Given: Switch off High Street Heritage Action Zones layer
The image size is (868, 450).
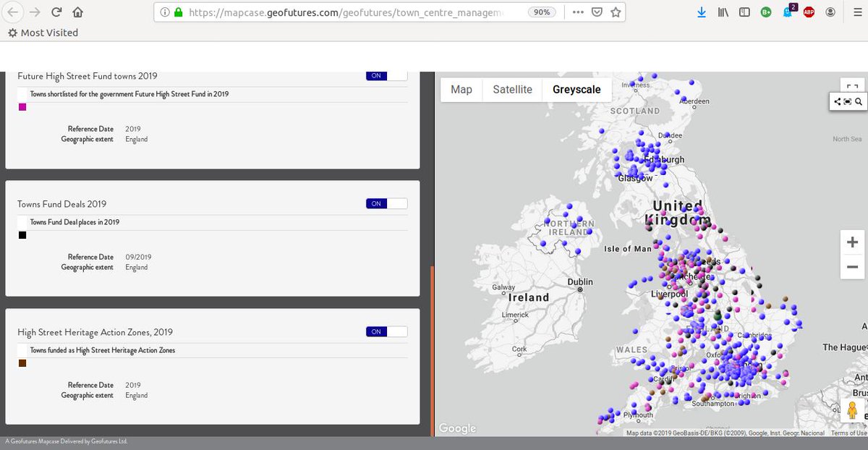Looking at the screenshot, I should 387,332.
